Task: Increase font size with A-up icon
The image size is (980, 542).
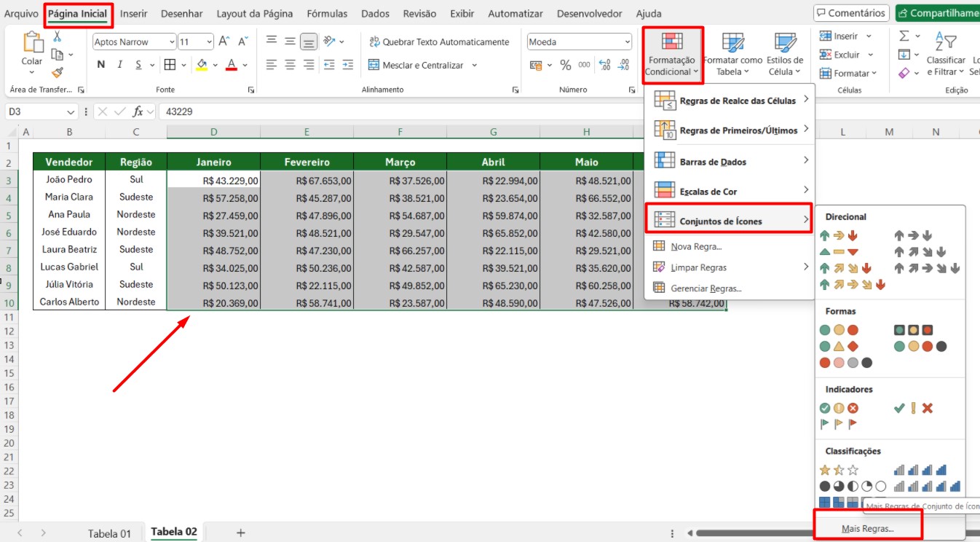Action: (224, 42)
